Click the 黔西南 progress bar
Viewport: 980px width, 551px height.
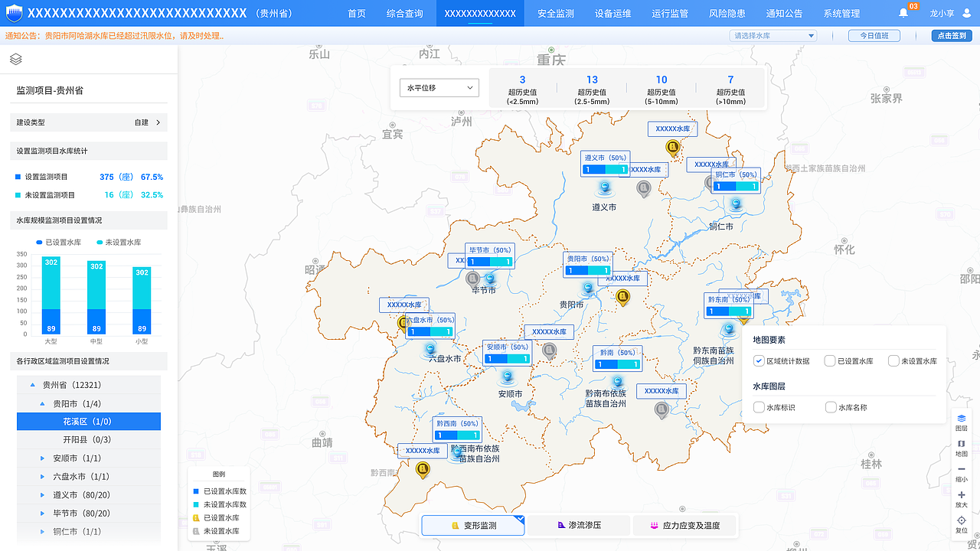(x=457, y=435)
